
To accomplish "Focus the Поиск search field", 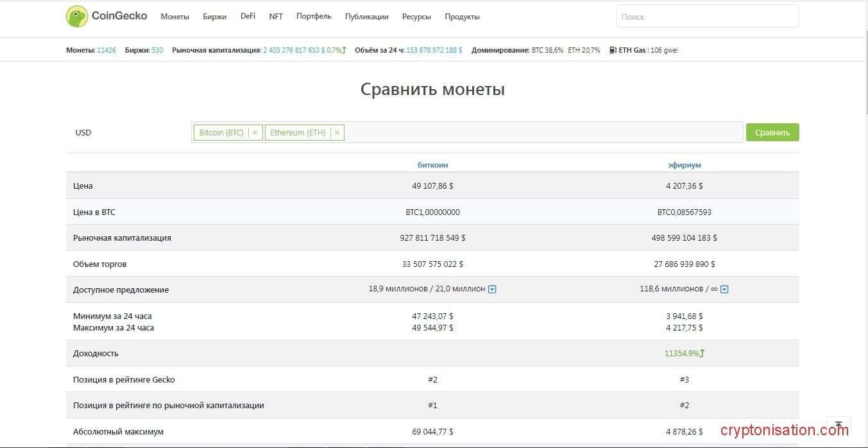I will 707,17.
